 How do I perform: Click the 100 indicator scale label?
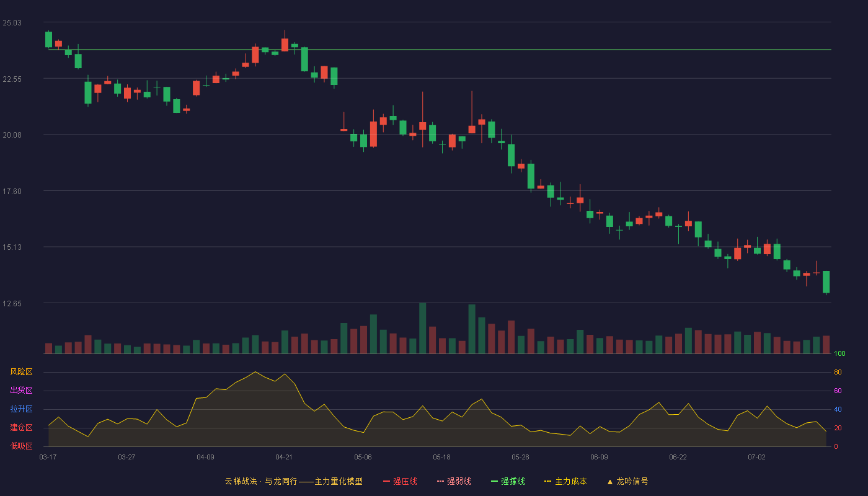pyautogui.click(x=839, y=354)
